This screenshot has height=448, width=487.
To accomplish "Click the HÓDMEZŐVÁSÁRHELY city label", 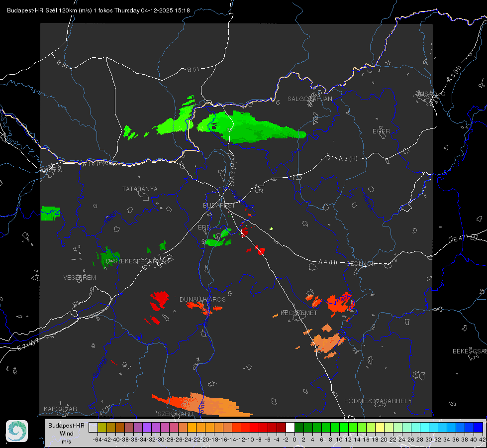I will 378,401.
